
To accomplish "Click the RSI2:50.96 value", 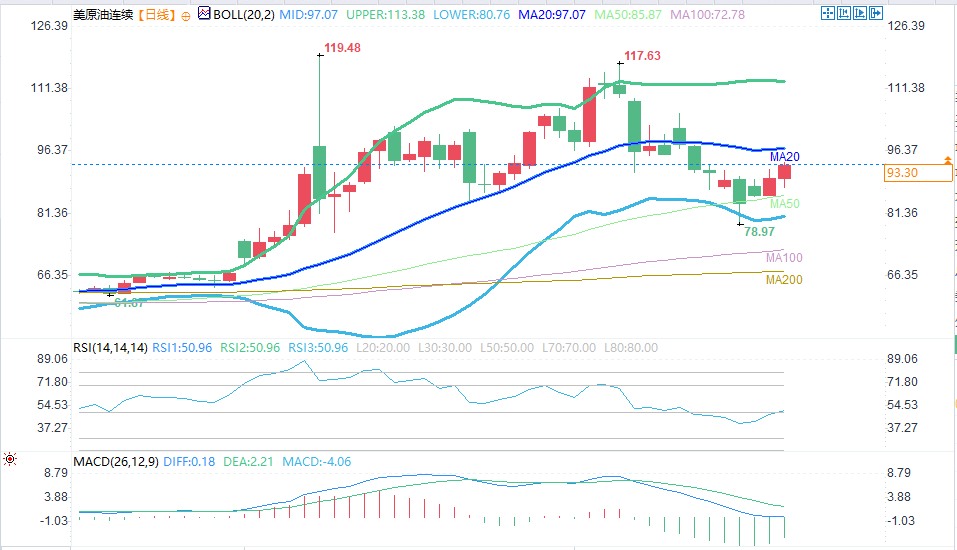I will click(250, 347).
